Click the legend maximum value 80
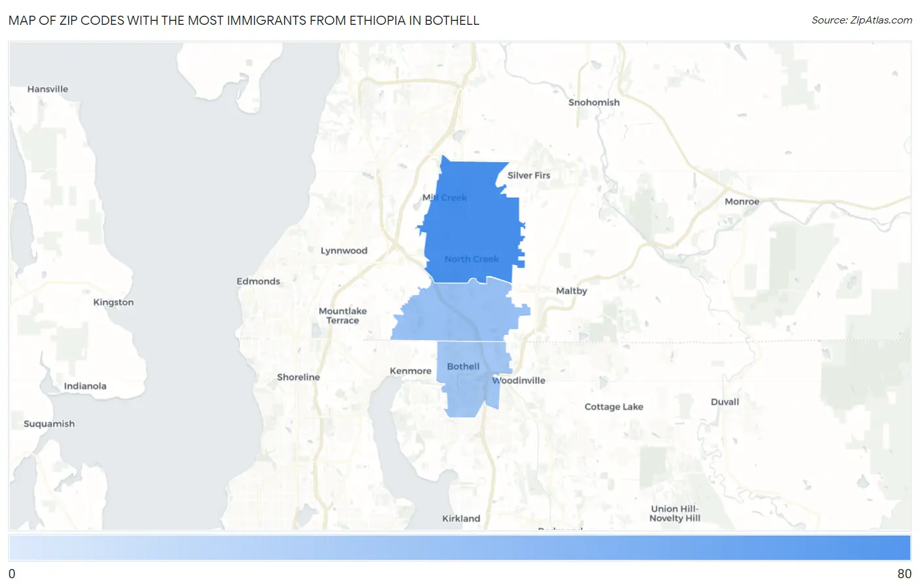Screen dimensions: 920x588 (x=904, y=574)
